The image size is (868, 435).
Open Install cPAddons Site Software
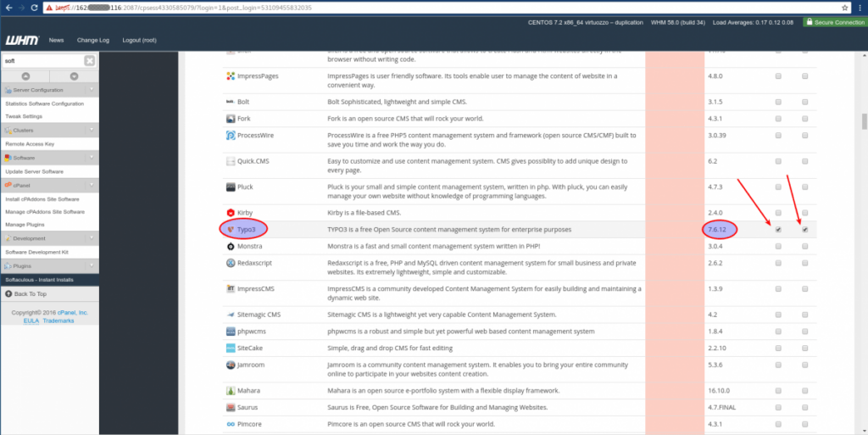click(x=42, y=199)
